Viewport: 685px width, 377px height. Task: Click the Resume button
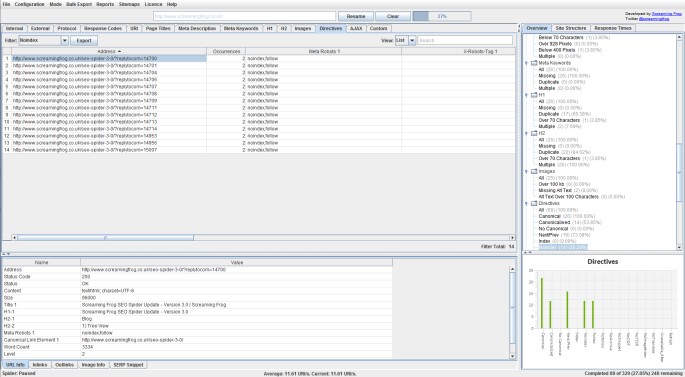pyautogui.click(x=356, y=16)
